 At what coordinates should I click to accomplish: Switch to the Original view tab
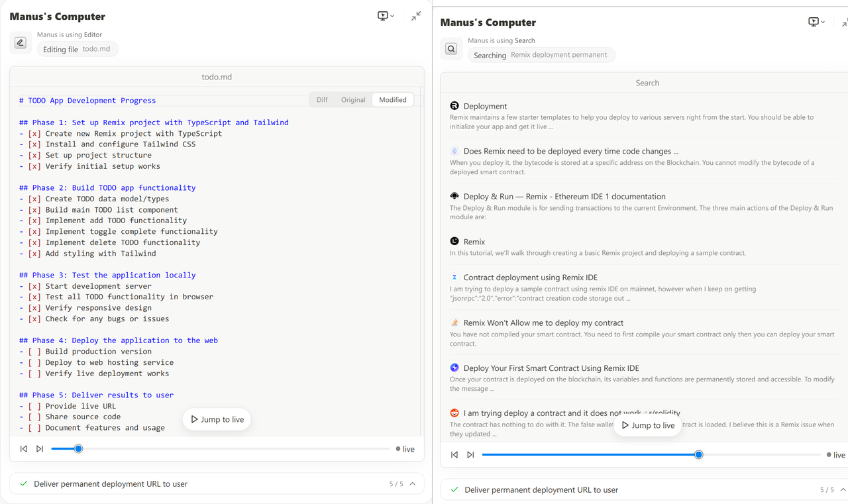[x=353, y=100]
